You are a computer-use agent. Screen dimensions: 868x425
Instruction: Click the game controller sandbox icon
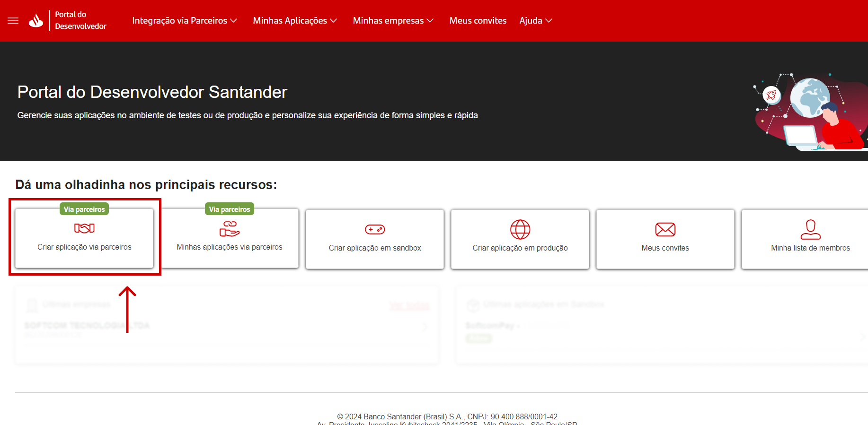375,230
